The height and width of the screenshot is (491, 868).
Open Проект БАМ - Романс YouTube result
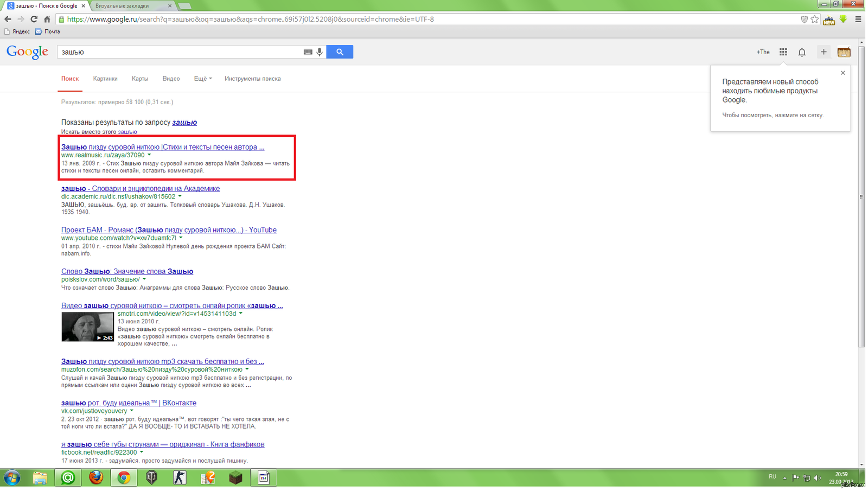point(169,230)
